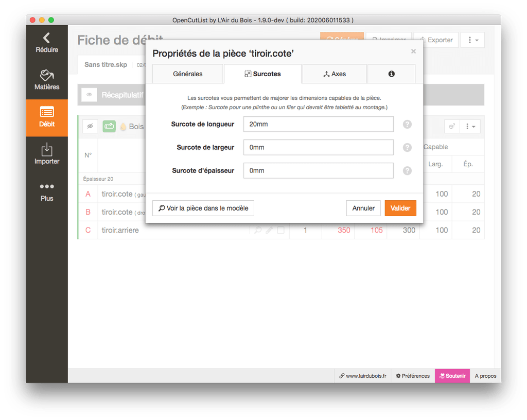The width and height of the screenshot is (527, 420).
Task: Collapse panel with the Réduire arrow
Action: pos(47,43)
